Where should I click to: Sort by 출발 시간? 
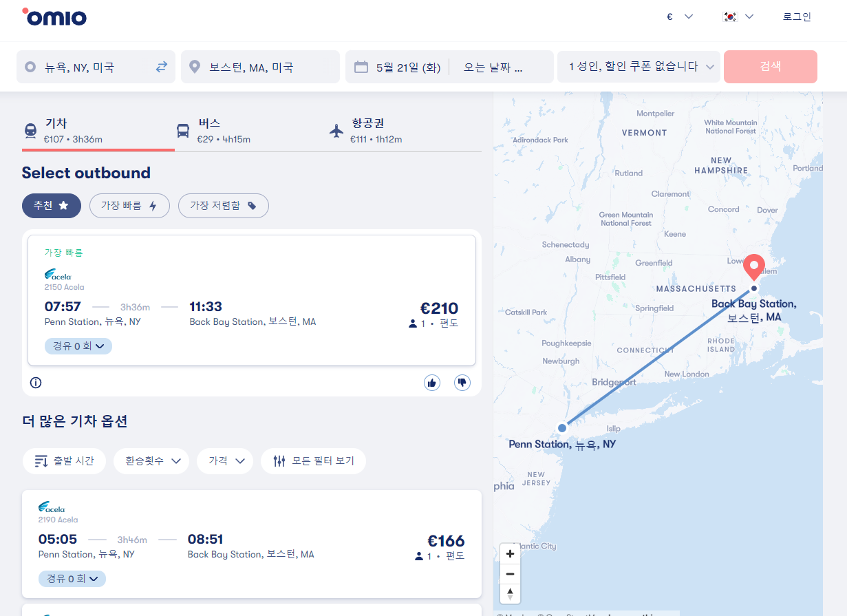pos(64,461)
